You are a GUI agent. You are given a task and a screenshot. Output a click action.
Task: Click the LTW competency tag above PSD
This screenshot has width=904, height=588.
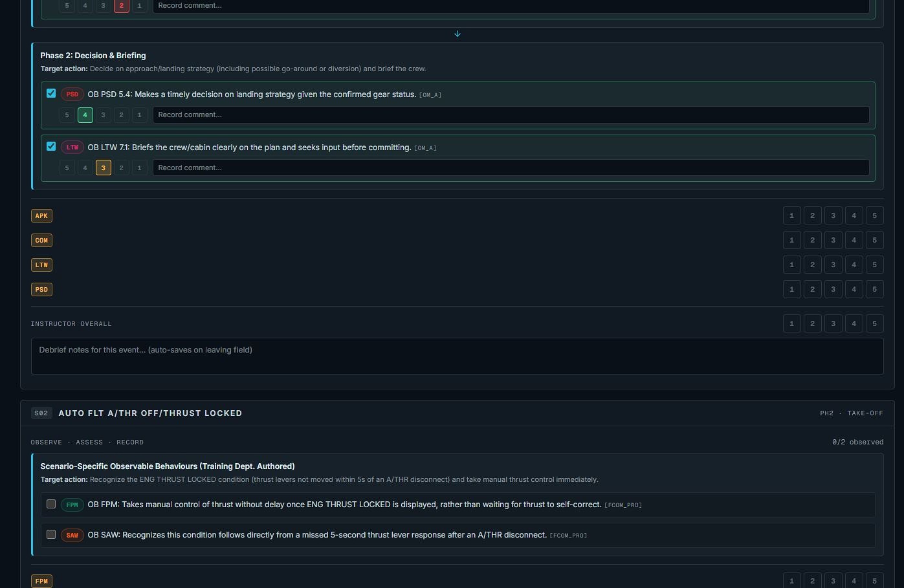(41, 265)
